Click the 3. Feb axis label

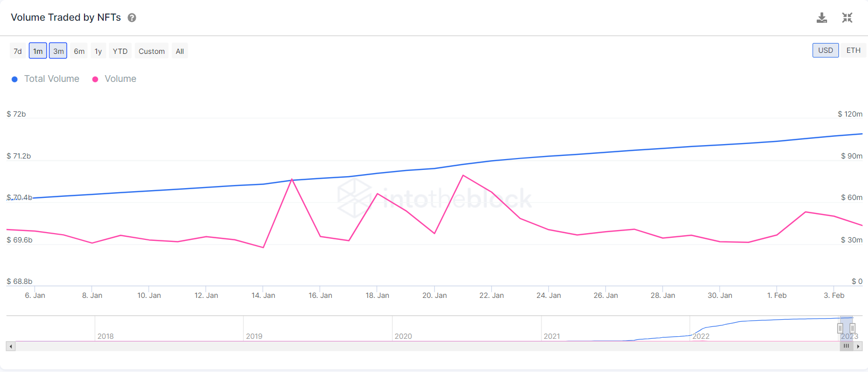tap(834, 295)
